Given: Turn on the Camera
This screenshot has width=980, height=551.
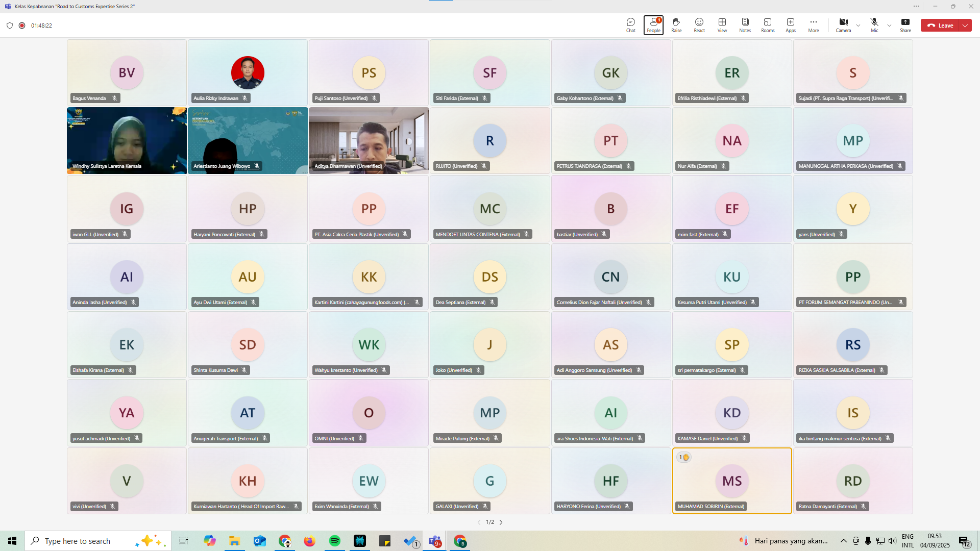Looking at the screenshot, I should pos(843,24).
